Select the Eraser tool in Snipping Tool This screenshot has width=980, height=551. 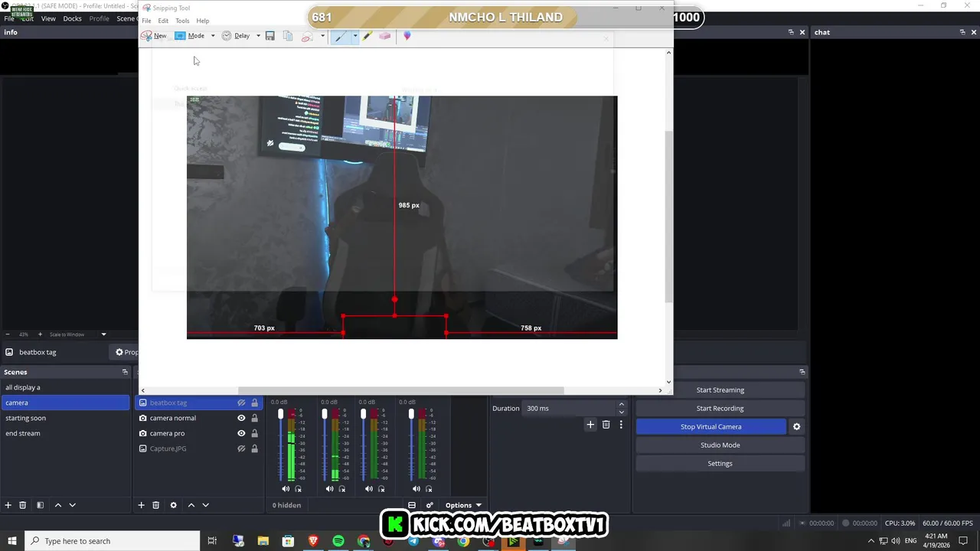385,36
